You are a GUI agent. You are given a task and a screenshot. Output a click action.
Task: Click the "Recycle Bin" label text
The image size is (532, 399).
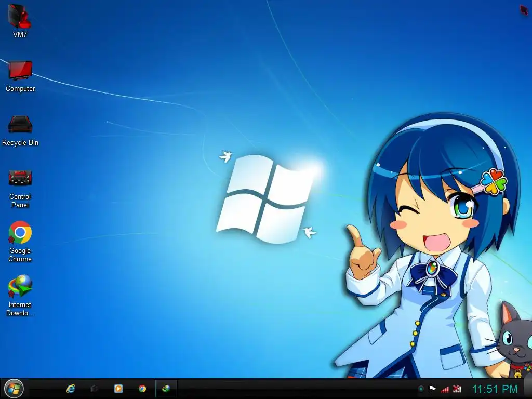(20, 143)
